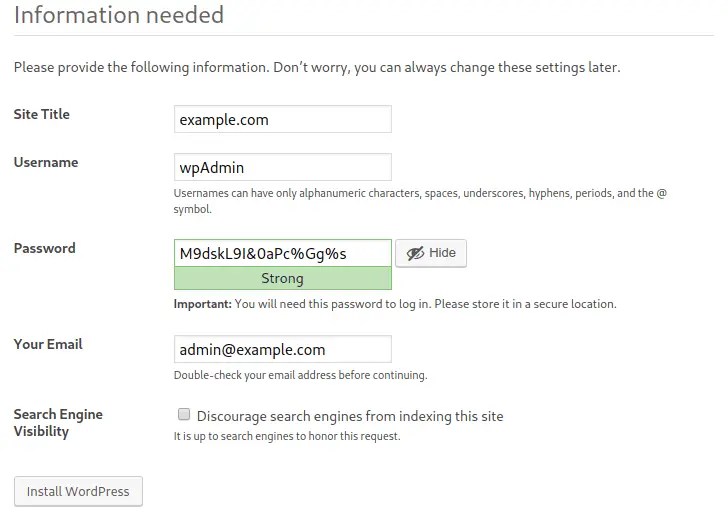728x524 pixels.
Task: Focus the Username field containing wpAdmin
Action: point(283,167)
